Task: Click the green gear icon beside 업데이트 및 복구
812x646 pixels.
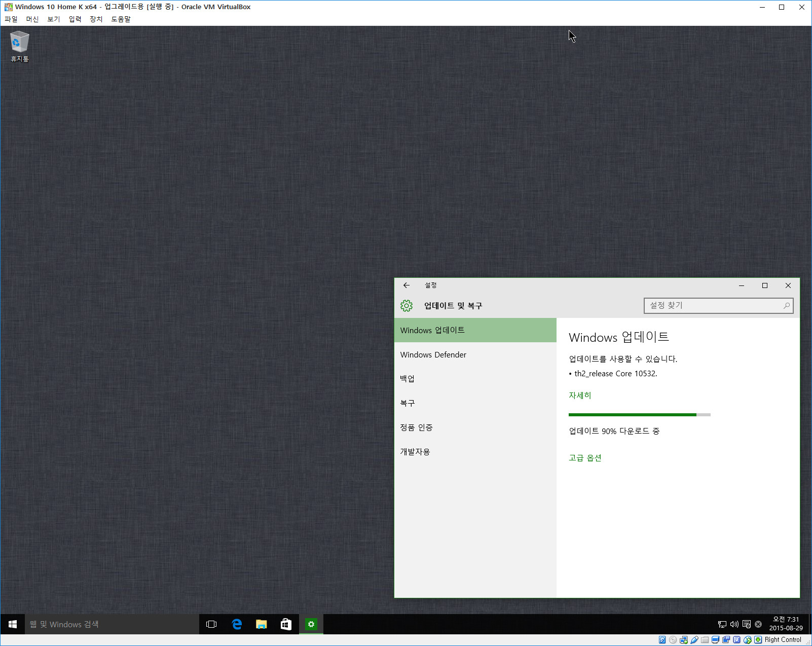Action: pyautogui.click(x=407, y=306)
